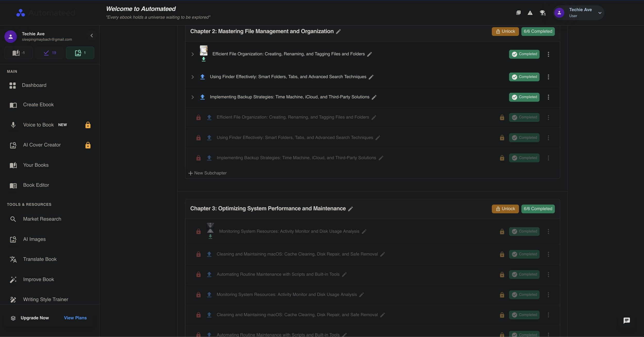Open the Market Research tool
Viewport: 644px width, 337px height.
click(42, 219)
